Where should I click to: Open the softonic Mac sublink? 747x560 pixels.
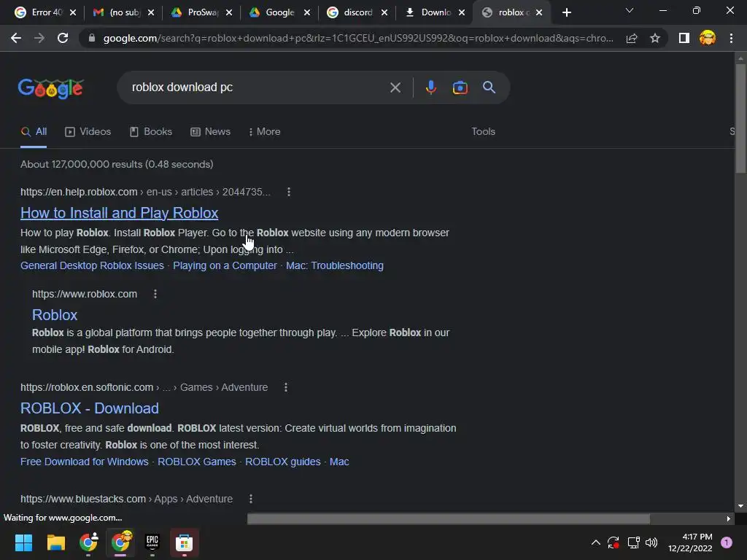[x=339, y=462]
